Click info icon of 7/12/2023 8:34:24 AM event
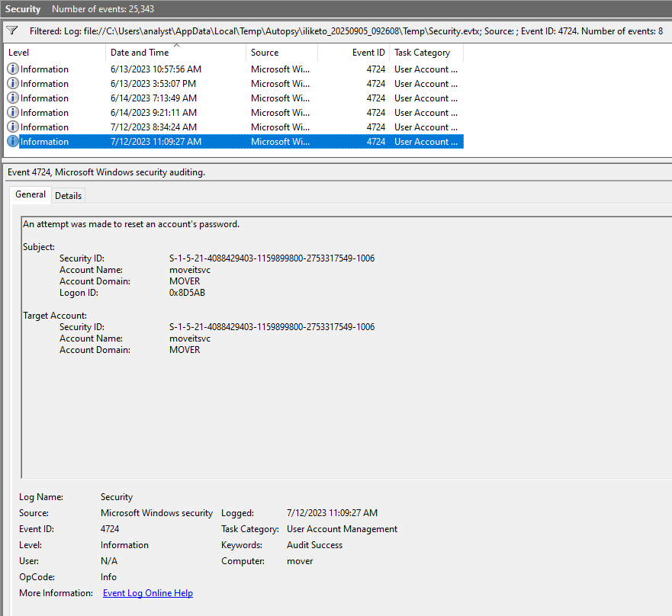This screenshot has width=672, height=616. click(13, 127)
